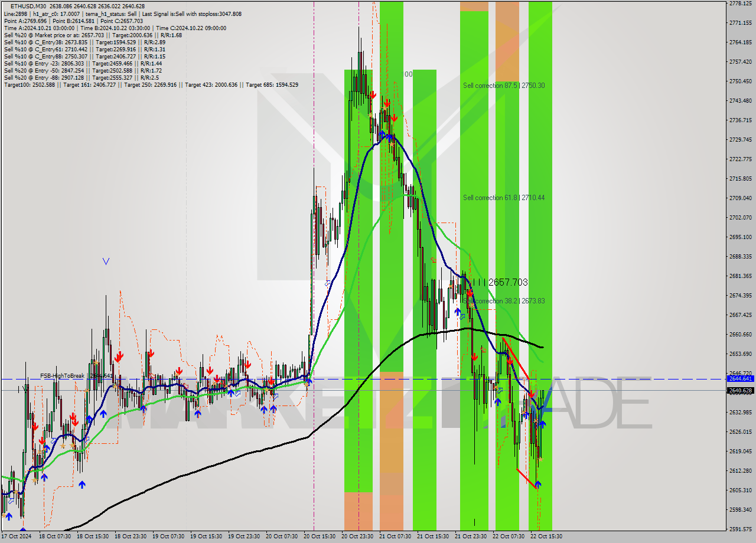Viewport: 756px width, 543px height.
Task: Click 2688.335 on the price axis
Action: click(x=741, y=256)
